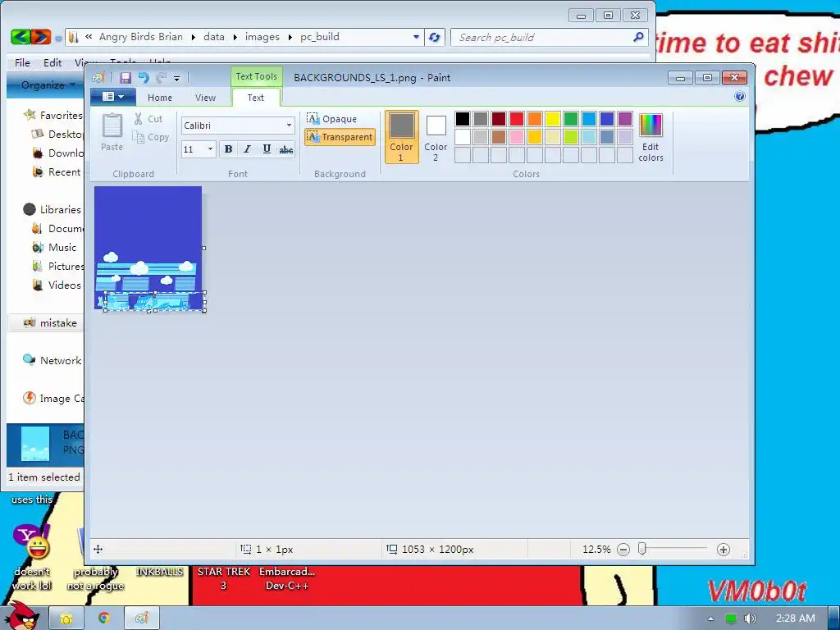Open the Organize dropdown in Explorer
Screen dimensions: 840x630
tap(47, 85)
